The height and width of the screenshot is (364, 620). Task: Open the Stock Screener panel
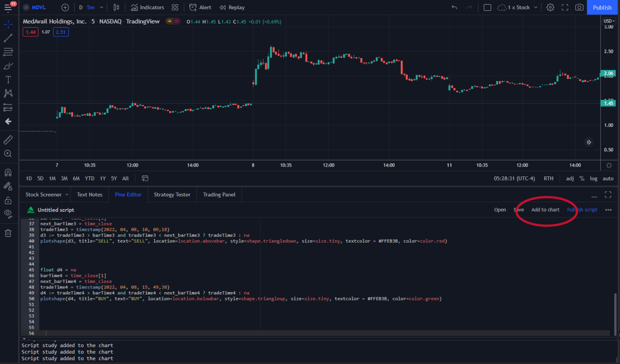click(43, 195)
